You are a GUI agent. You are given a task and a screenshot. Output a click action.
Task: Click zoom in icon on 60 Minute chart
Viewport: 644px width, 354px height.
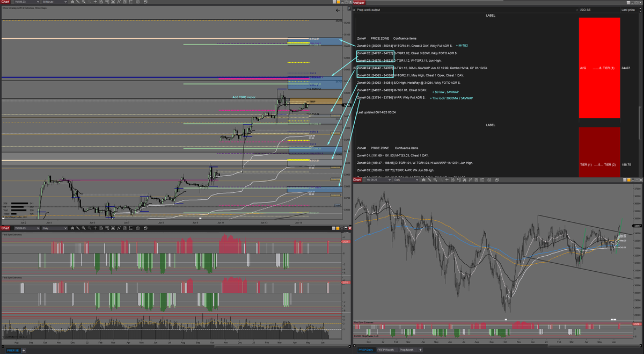point(83,3)
